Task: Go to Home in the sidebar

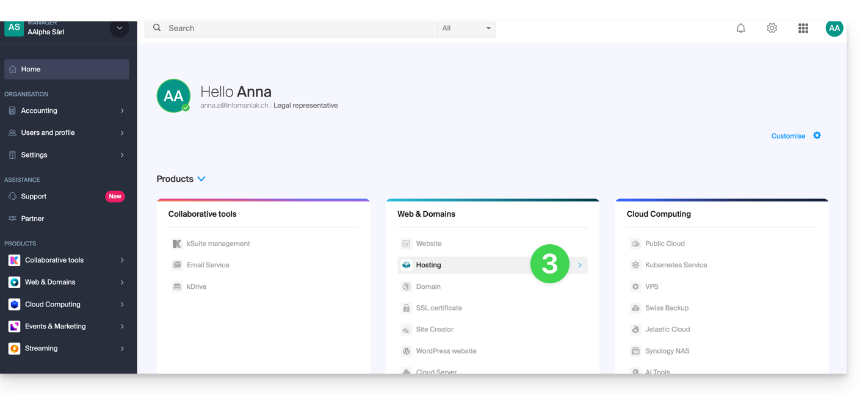Action: [67, 70]
